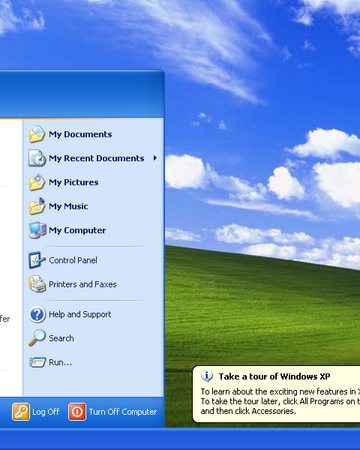Expand the My Recent Documents submenu arrow
Image resolution: width=360 pixels, height=450 pixels.
[x=155, y=158]
